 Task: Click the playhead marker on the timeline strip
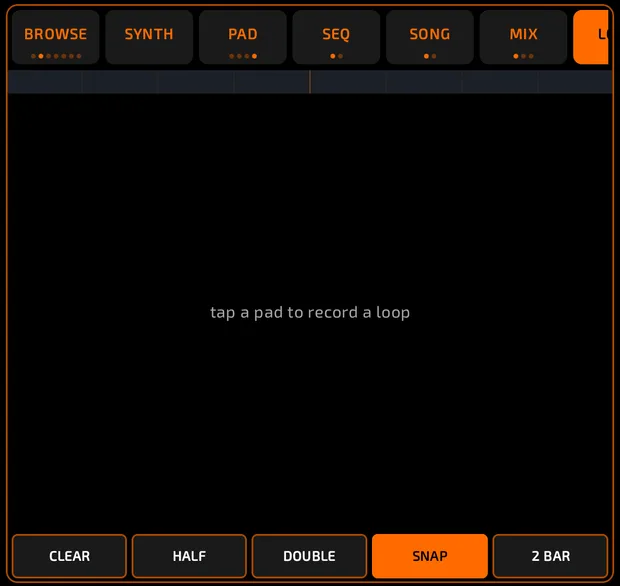(310, 82)
